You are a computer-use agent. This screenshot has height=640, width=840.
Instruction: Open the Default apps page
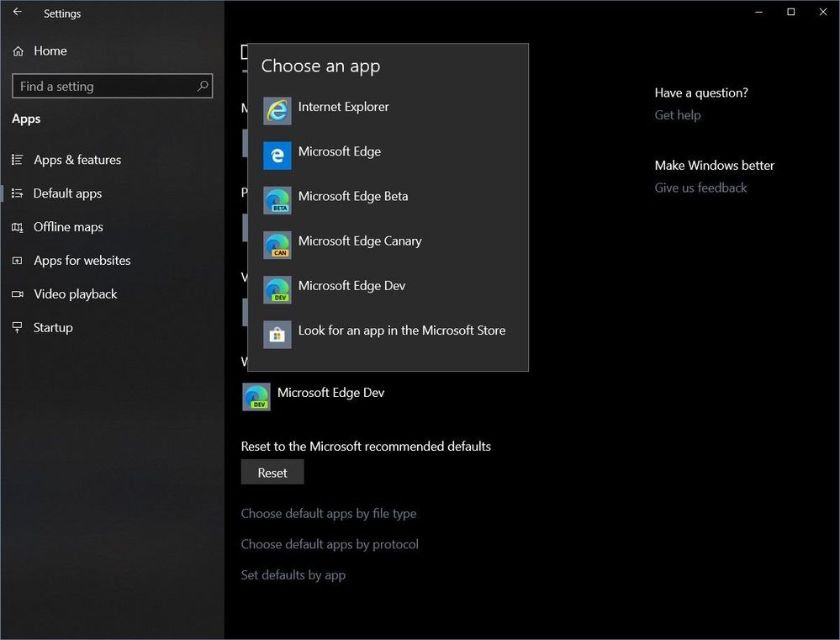click(x=112, y=193)
